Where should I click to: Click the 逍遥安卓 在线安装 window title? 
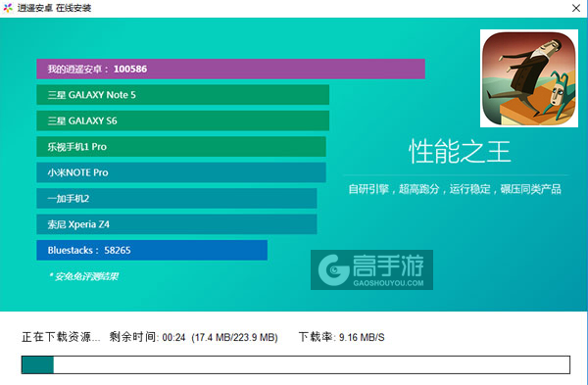(54, 8)
